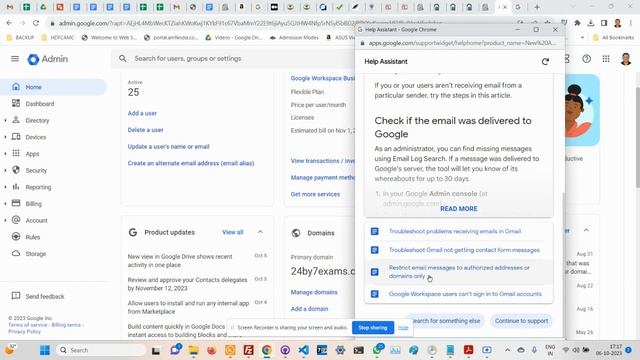Click Hide on the screen sharing bar
Screen dimensions: 640x360
(x=403, y=327)
